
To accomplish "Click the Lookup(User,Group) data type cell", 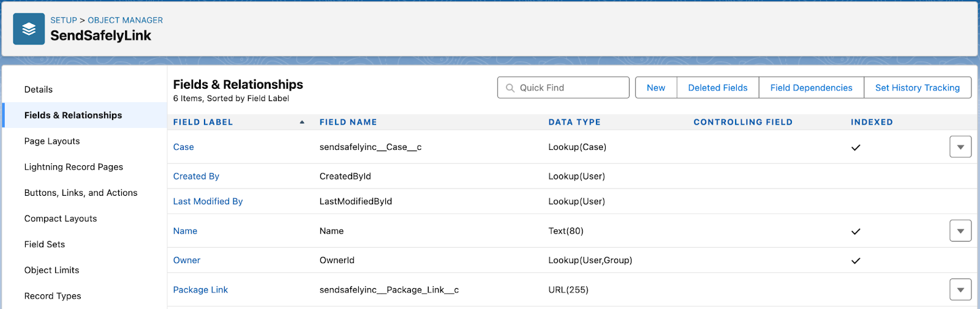I will coord(590,260).
